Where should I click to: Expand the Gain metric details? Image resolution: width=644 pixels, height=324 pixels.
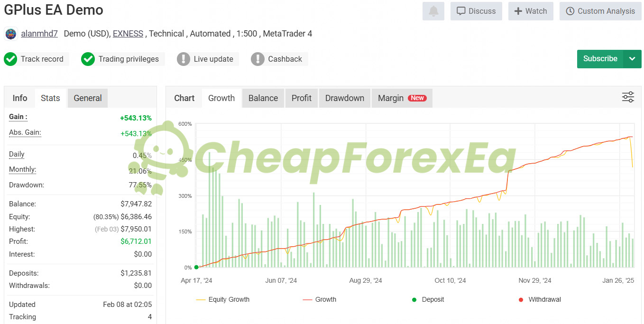[18, 117]
